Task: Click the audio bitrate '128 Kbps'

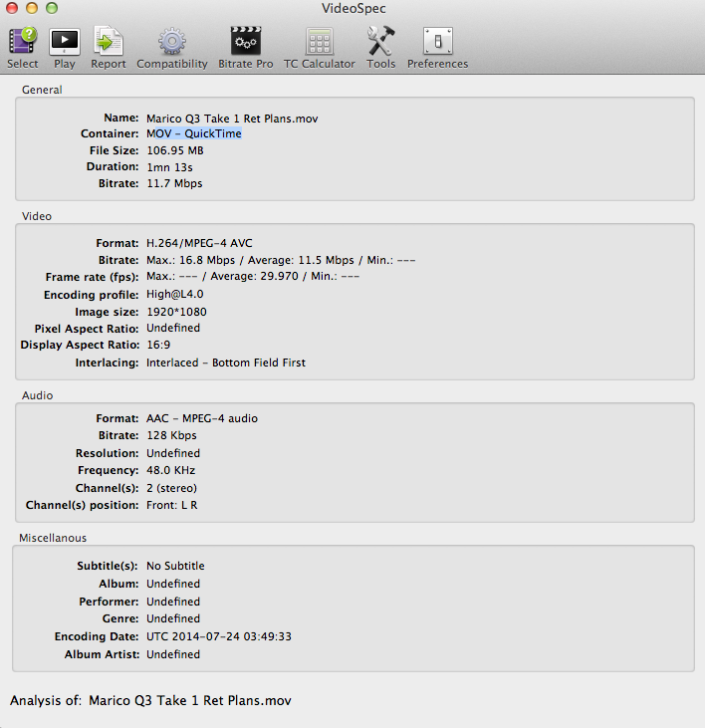Action: coord(171,435)
